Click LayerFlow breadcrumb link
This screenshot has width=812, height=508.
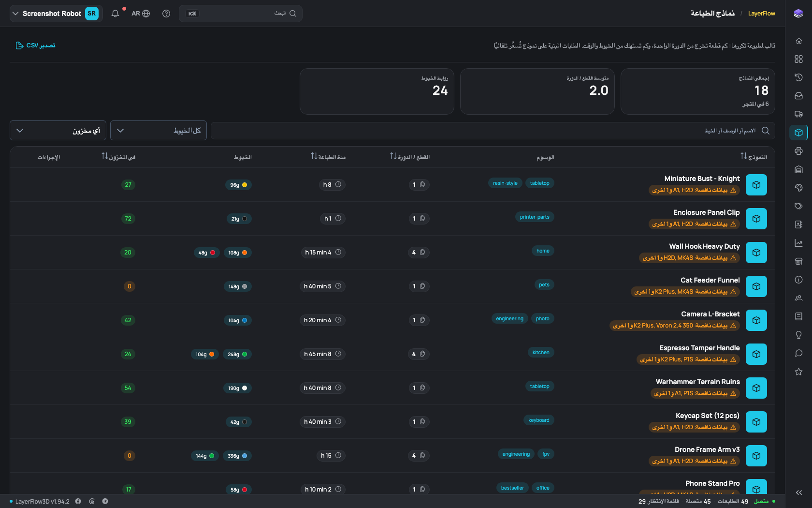click(761, 14)
